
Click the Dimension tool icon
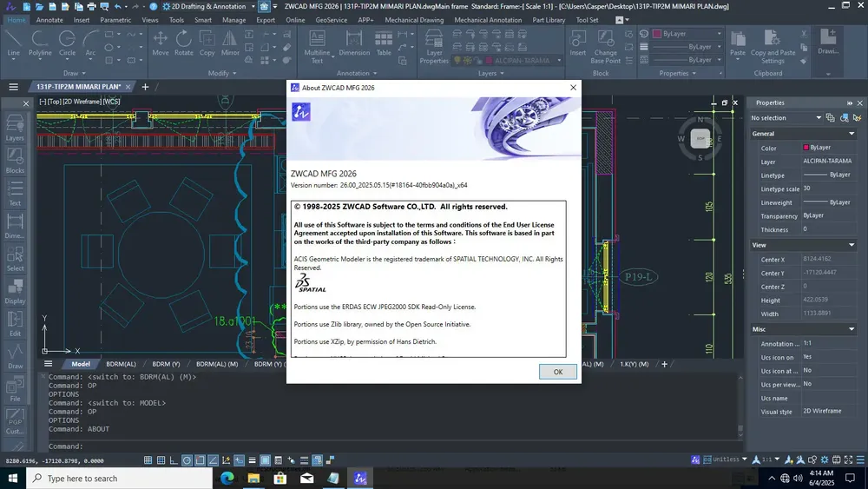click(354, 43)
